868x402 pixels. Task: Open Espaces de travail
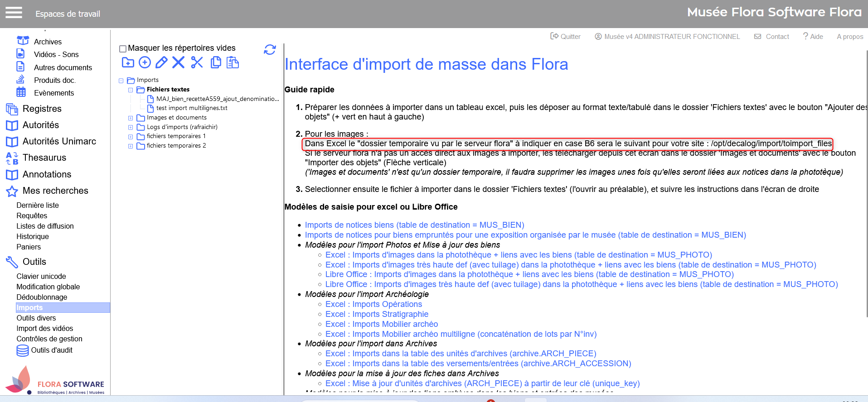68,14
